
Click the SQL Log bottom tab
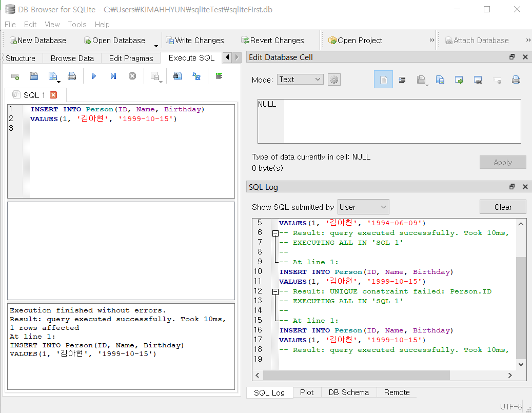click(269, 392)
